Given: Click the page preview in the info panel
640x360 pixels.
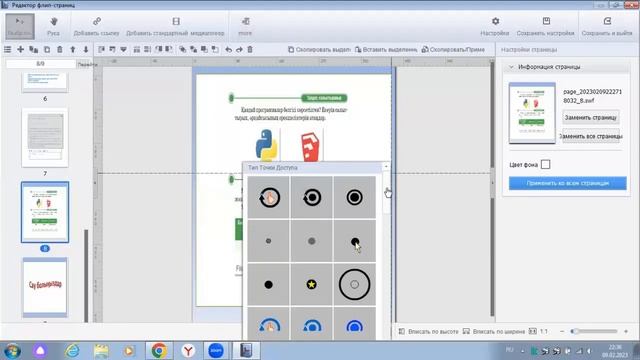Looking at the screenshot, I should 532,113.
